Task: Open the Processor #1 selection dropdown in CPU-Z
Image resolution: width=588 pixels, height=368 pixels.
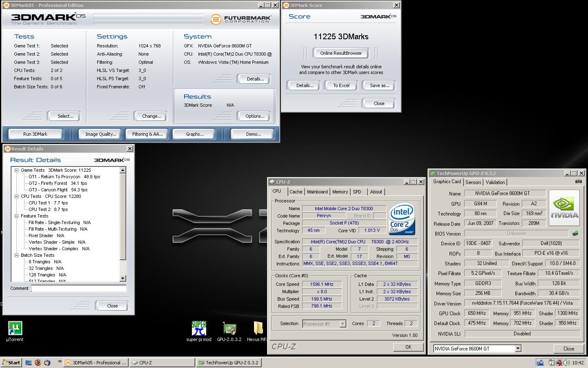Action: coord(343,324)
